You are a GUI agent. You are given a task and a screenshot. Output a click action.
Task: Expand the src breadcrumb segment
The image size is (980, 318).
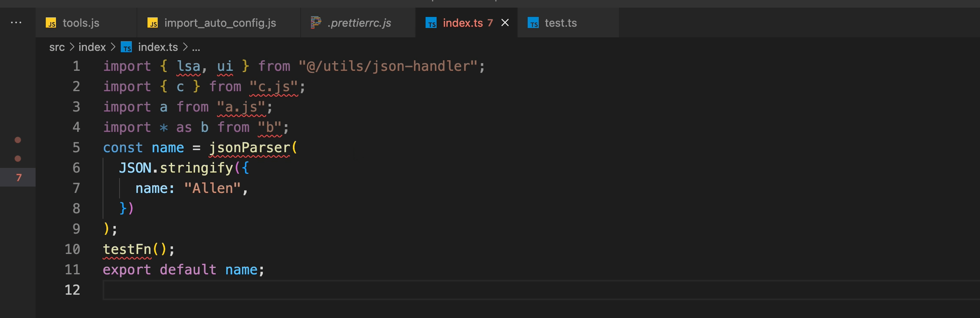pos(57,47)
